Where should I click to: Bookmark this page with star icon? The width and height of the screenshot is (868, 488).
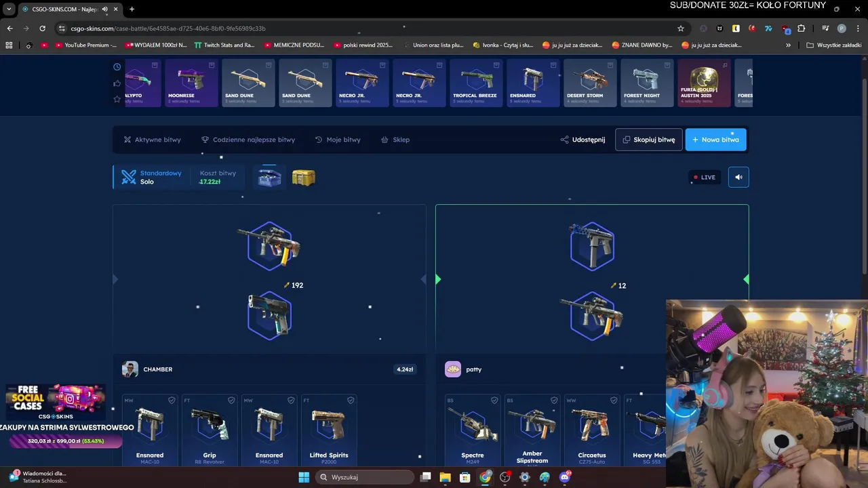[x=681, y=28]
